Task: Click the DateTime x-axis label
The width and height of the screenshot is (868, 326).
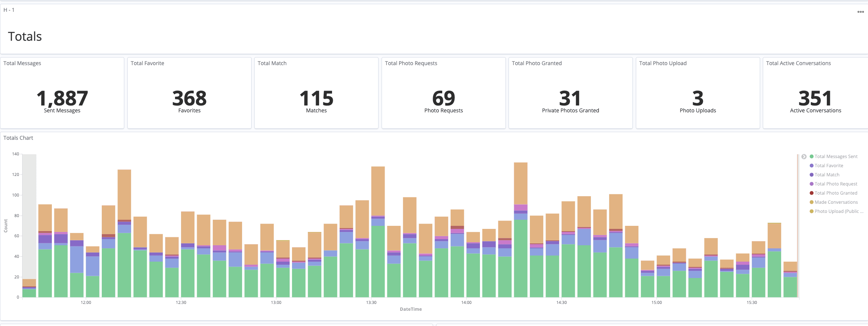Action: [x=411, y=309]
